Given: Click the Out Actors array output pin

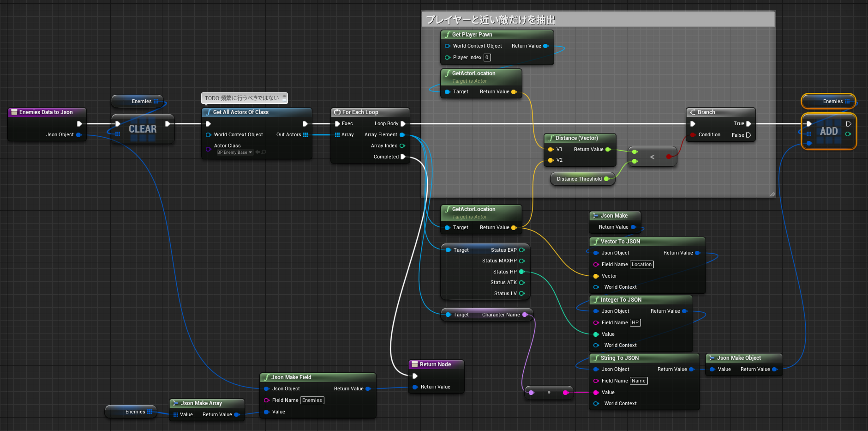Looking at the screenshot, I should coord(305,135).
